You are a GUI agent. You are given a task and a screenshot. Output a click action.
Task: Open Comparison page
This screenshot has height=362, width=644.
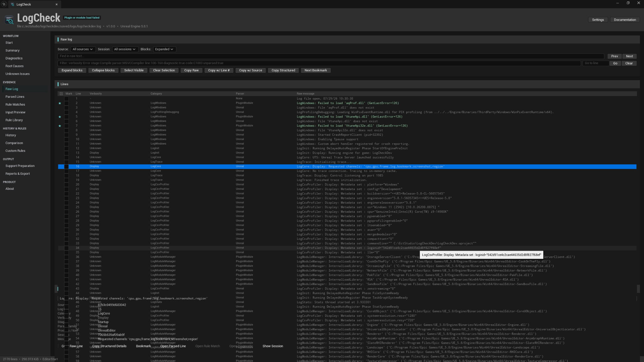[14, 143]
